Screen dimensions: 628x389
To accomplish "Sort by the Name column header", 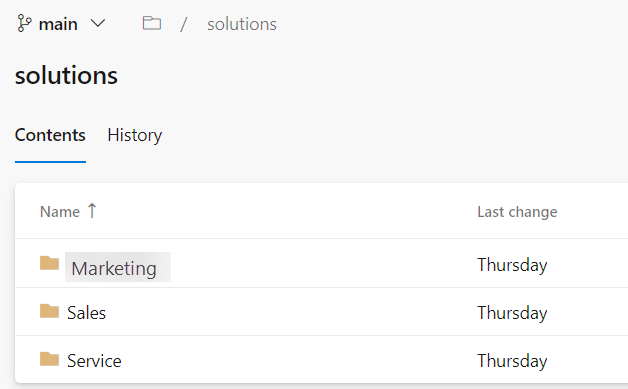I will coord(60,212).
